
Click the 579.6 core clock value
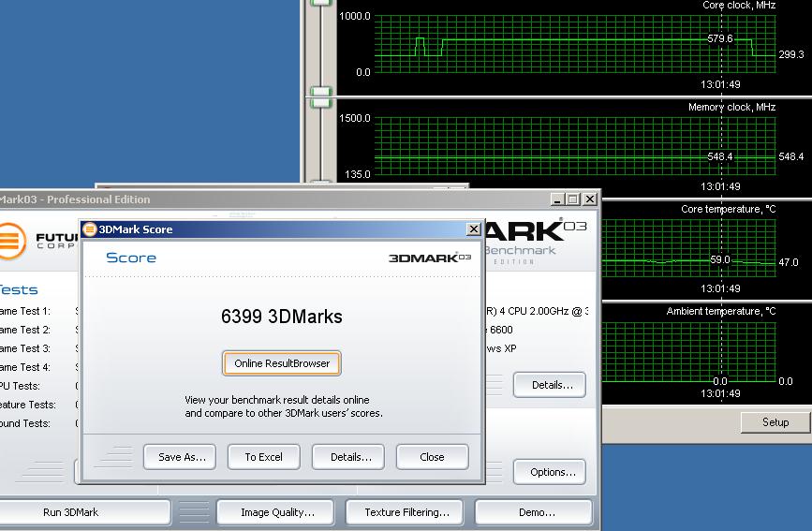[720, 38]
